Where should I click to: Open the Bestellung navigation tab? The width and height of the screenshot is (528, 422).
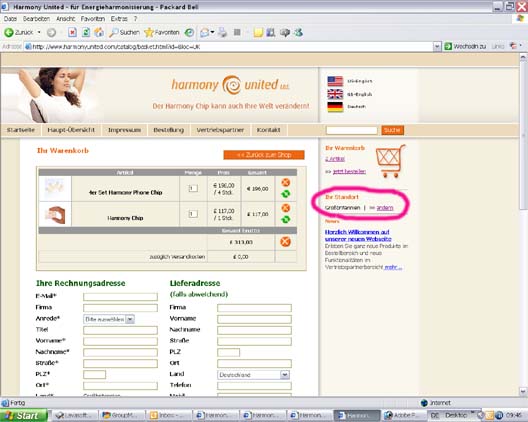tap(169, 130)
